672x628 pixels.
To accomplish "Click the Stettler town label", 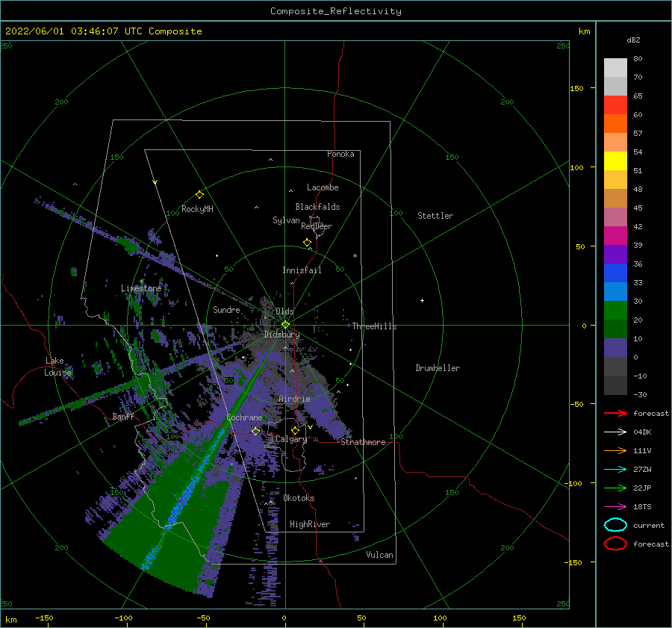I will (435, 216).
